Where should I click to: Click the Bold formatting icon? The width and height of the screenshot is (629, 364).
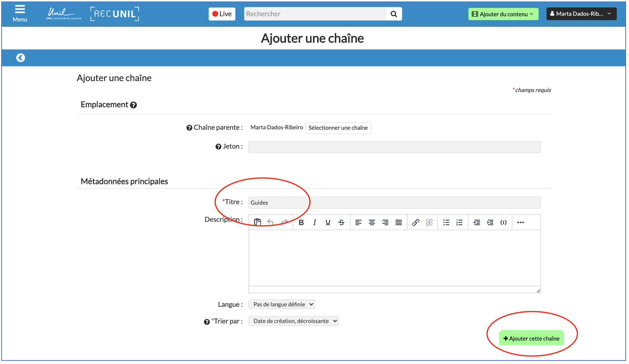click(301, 222)
